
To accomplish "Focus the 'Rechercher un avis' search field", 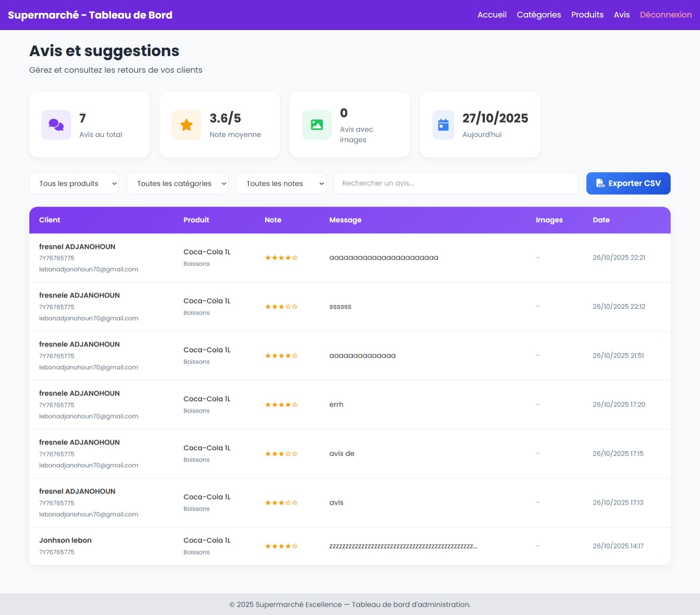I will tap(456, 183).
